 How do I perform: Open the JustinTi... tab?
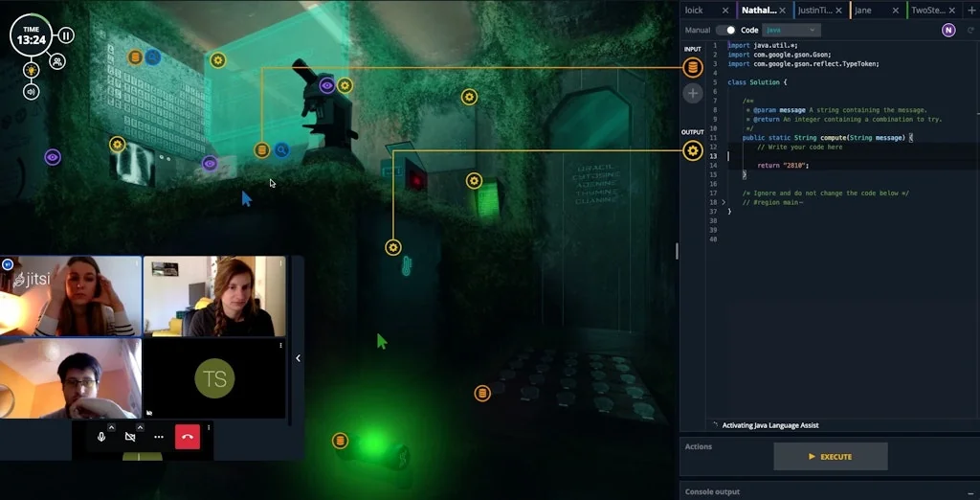pyautogui.click(x=815, y=10)
